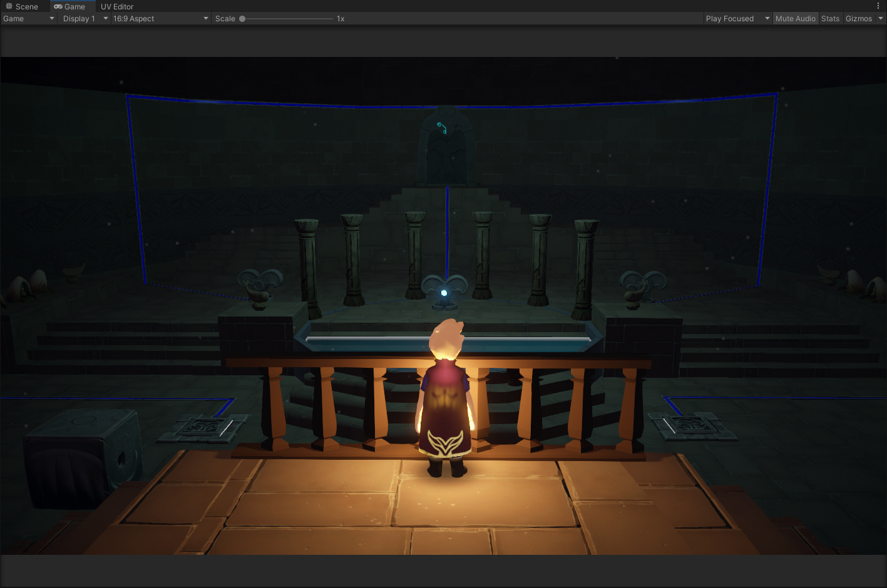Toggle Gizmos visibility
The width and height of the screenshot is (887, 588).
click(858, 19)
